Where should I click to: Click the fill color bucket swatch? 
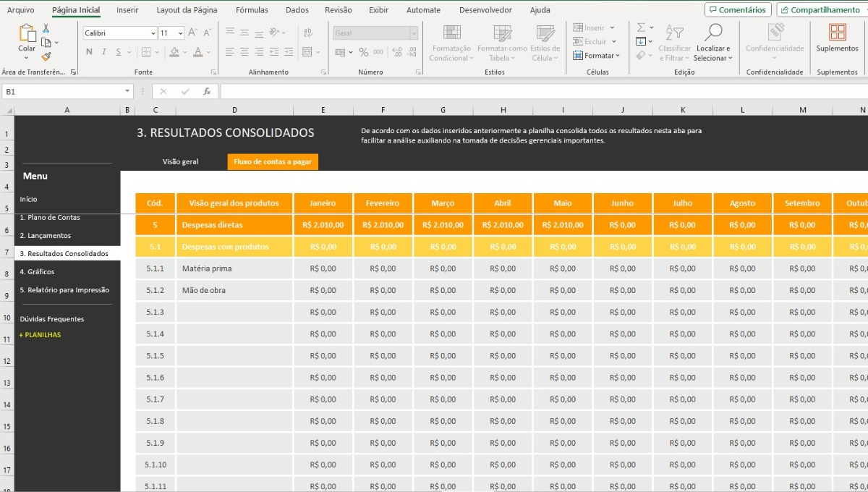click(x=174, y=52)
